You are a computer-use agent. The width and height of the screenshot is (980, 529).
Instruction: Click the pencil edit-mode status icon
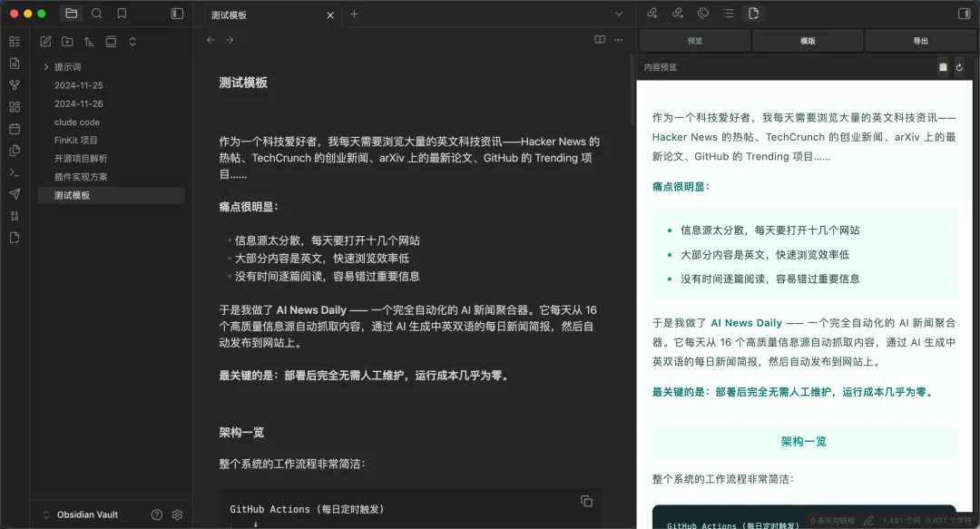coord(868,520)
